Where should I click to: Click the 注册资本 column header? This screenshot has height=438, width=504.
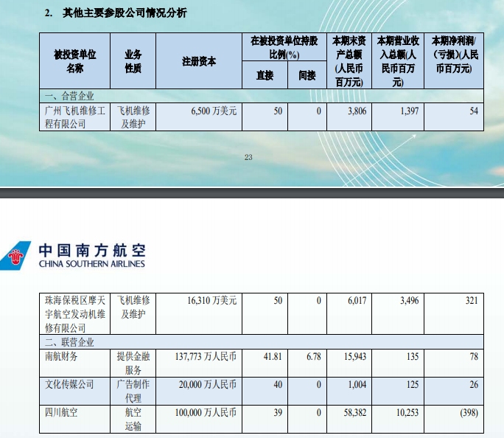point(199,61)
